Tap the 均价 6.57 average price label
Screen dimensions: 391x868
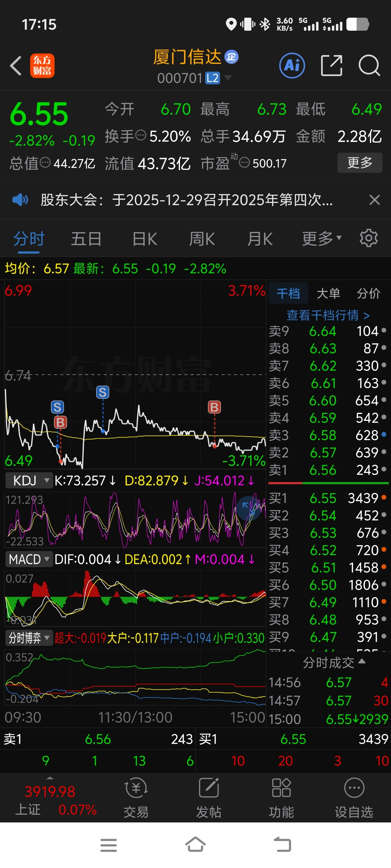pos(37,268)
